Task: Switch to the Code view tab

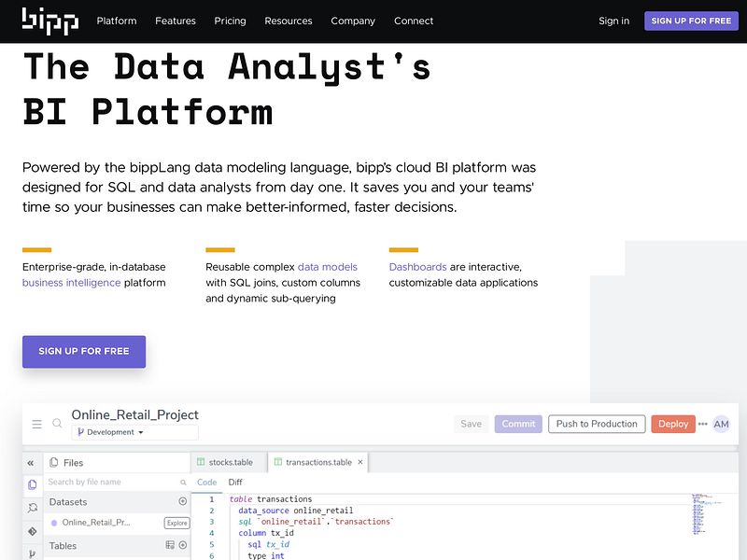Action: [206, 483]
